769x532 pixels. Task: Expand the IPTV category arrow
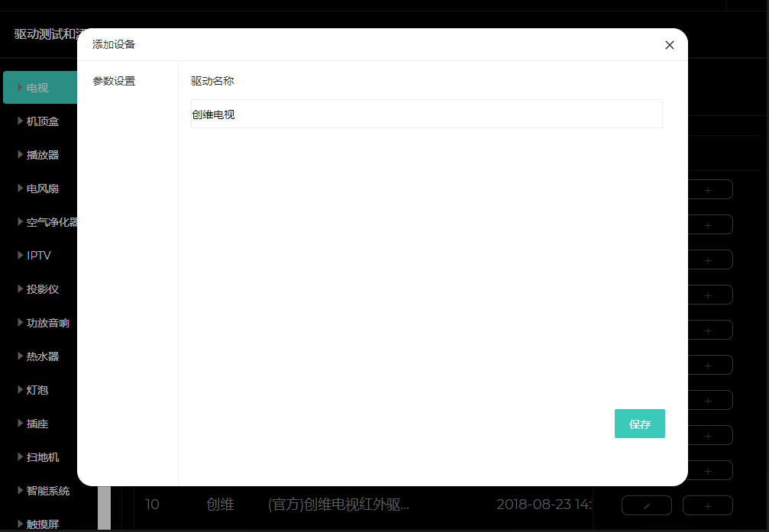[20, 256]
